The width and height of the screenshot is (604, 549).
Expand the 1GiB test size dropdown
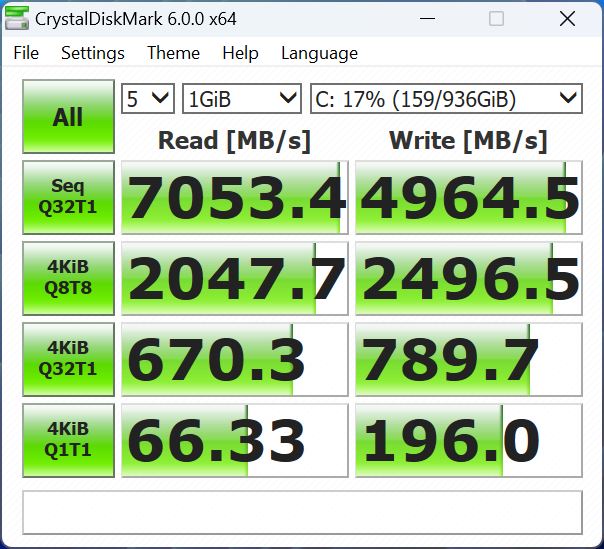pyautogui.click(x=241, y=98)
